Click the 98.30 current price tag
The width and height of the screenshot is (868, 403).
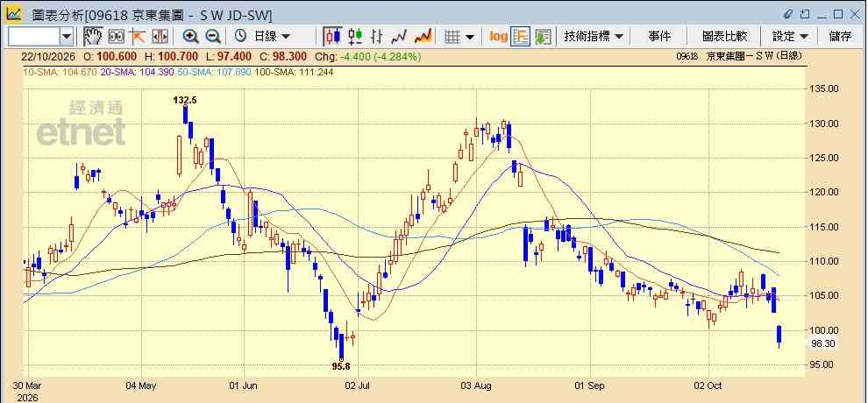(823, 343)
